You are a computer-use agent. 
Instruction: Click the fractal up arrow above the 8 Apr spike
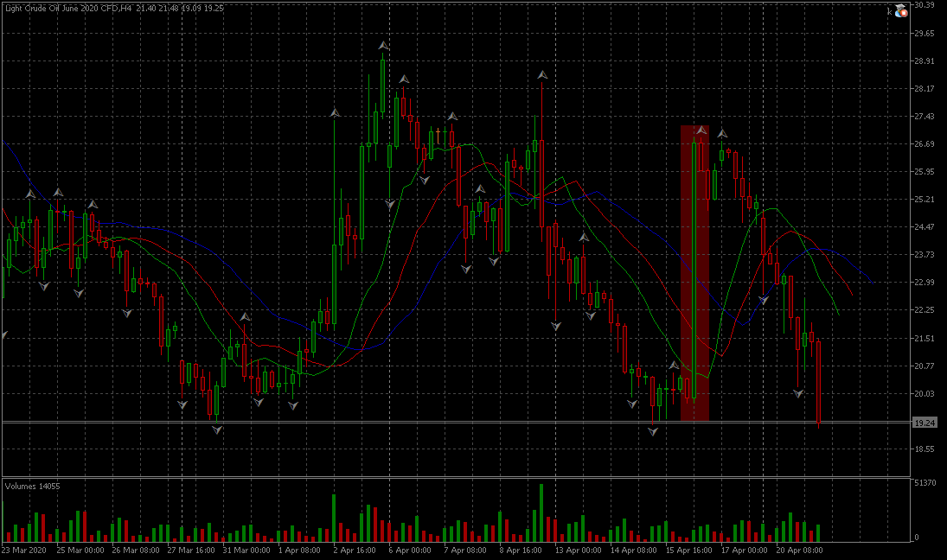click(541, 75)
